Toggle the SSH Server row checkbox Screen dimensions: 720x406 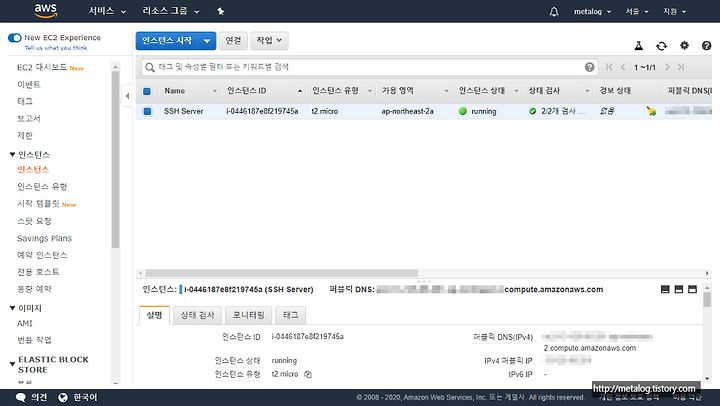coord(147,111)
